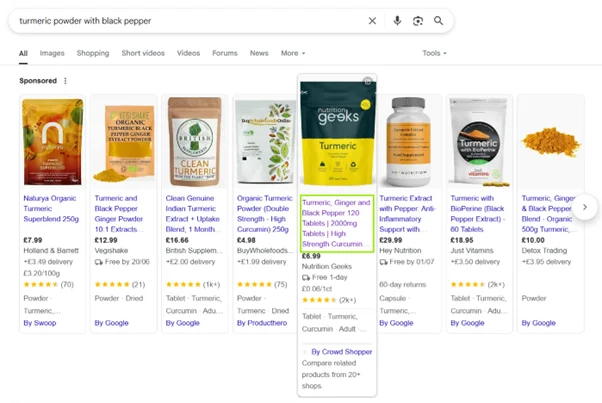The height and width of the screenshot is (403, 602).
Task: Open Clean Genuine Indian Turmeric Extract link
Action: [193, 214]
